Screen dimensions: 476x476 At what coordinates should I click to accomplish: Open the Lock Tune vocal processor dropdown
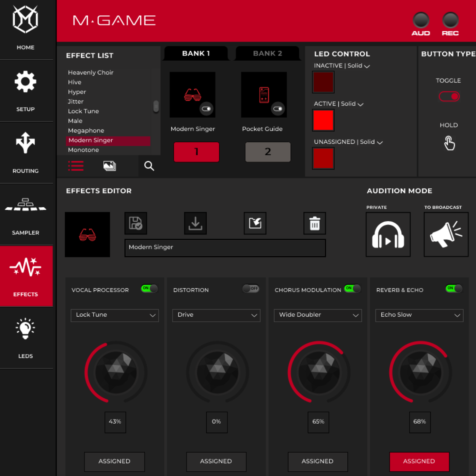pos(115,315)
